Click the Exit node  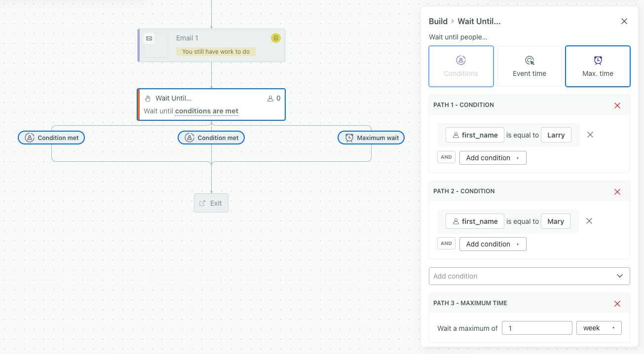(x=211, y=203)
